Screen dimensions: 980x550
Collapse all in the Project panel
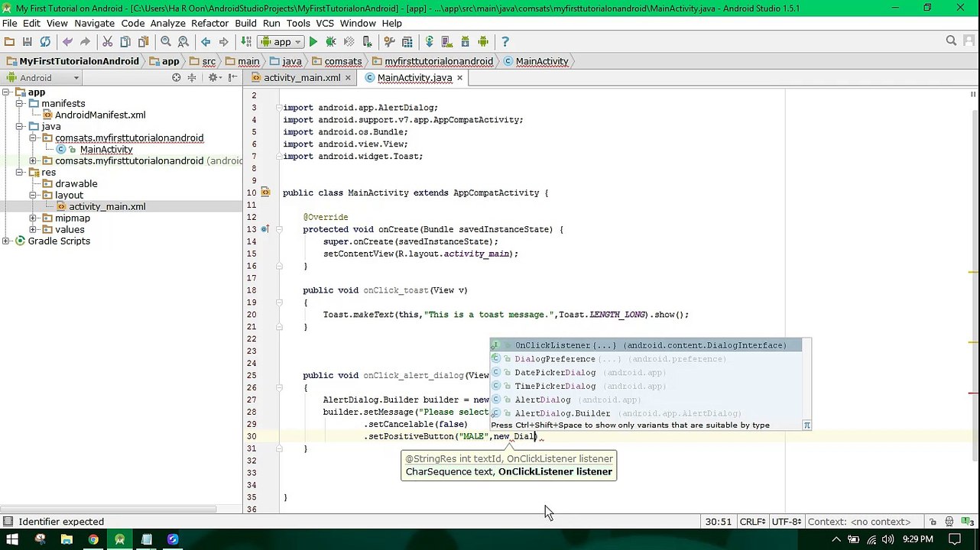click(192, 78)
